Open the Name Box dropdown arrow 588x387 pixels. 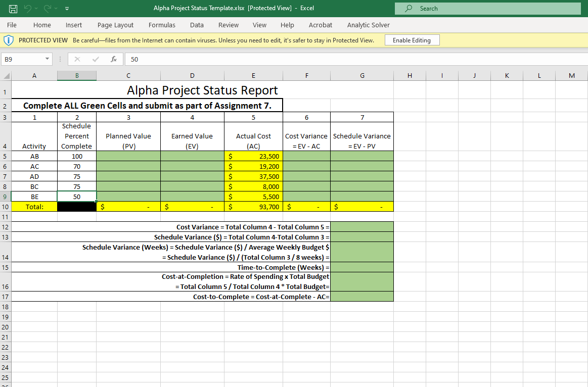(49, 59)
